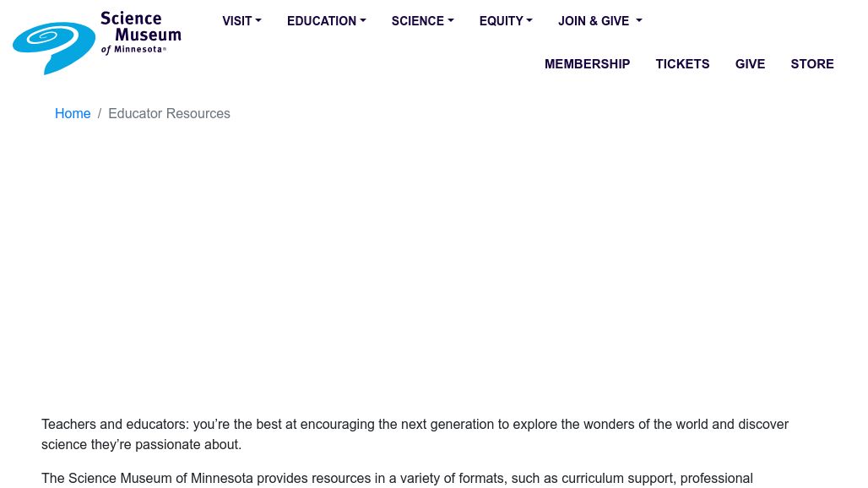Select the GIVE link in header
The image size is (868, 488).
point(750,64)
